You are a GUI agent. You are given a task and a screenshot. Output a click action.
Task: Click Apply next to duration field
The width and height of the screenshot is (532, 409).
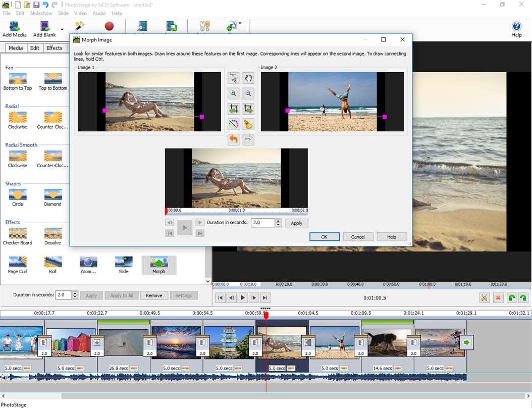pos(296,223)
